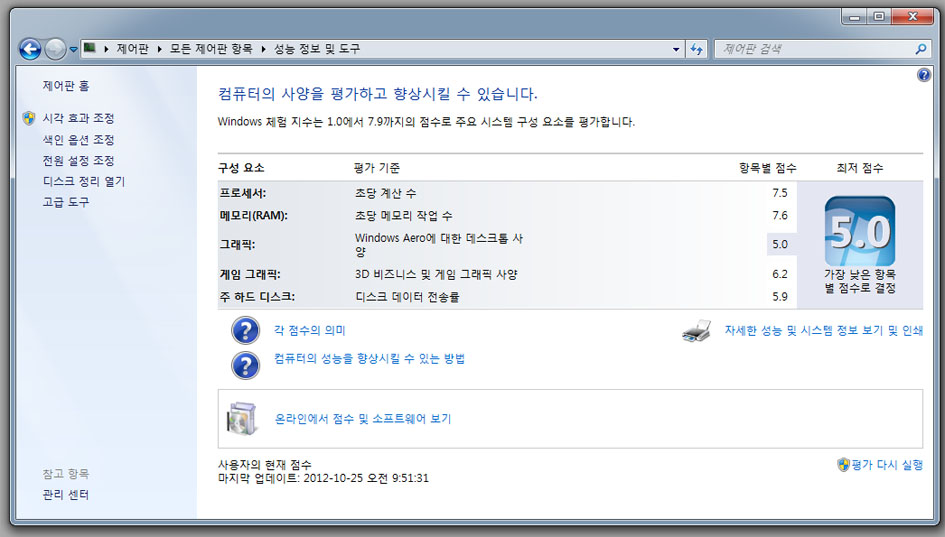Open 각 점수의 의미 link

310,330
